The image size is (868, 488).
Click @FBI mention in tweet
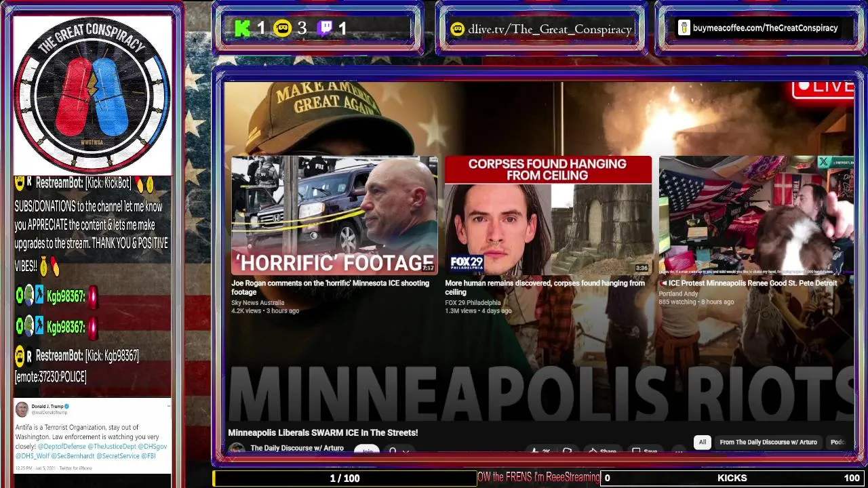pyautogui.click(x=149, y=456)
